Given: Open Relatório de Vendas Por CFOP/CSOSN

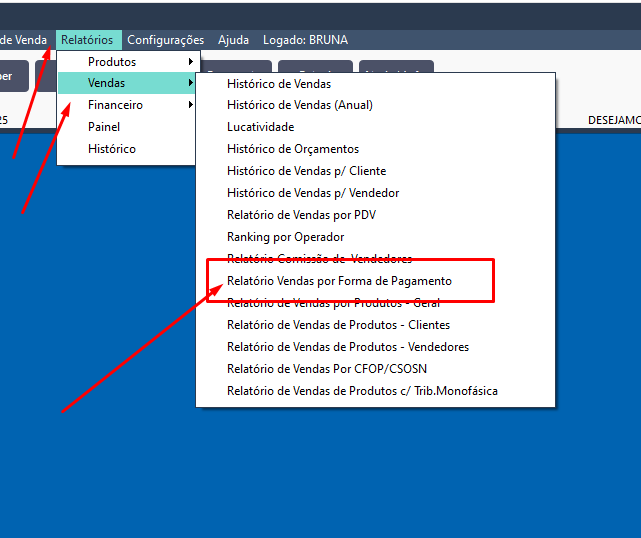Looking at the screenshot, I should click(375, 369).
